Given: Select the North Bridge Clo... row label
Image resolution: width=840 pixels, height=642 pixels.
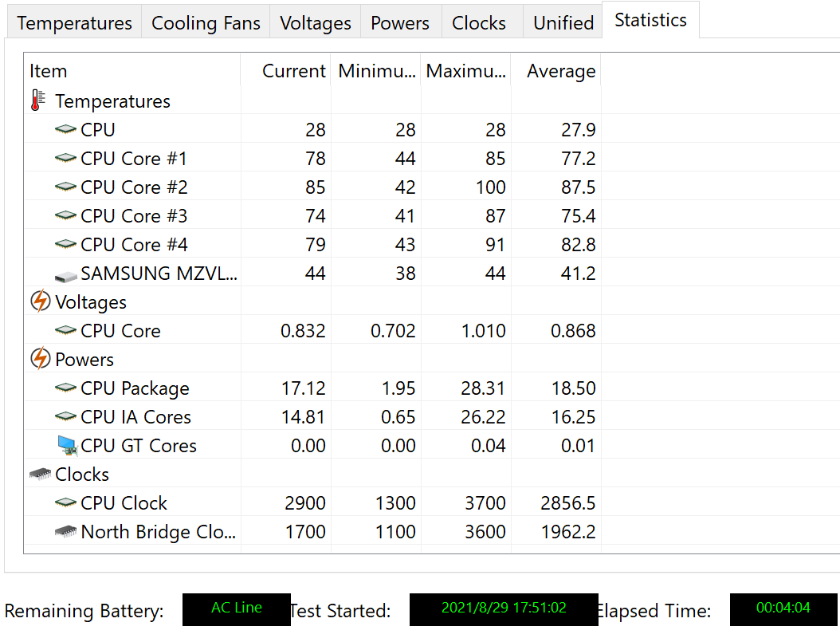Looking at the screenshot, I should pos(158,532).
